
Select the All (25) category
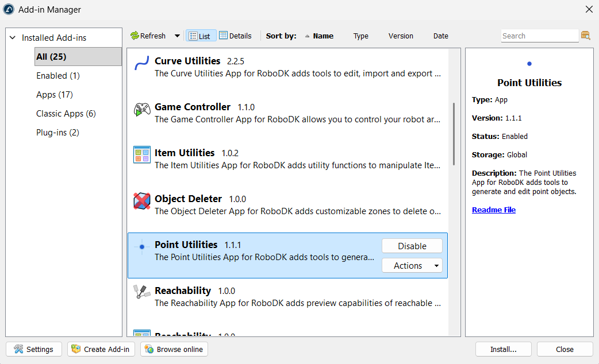tap(78, 56)
